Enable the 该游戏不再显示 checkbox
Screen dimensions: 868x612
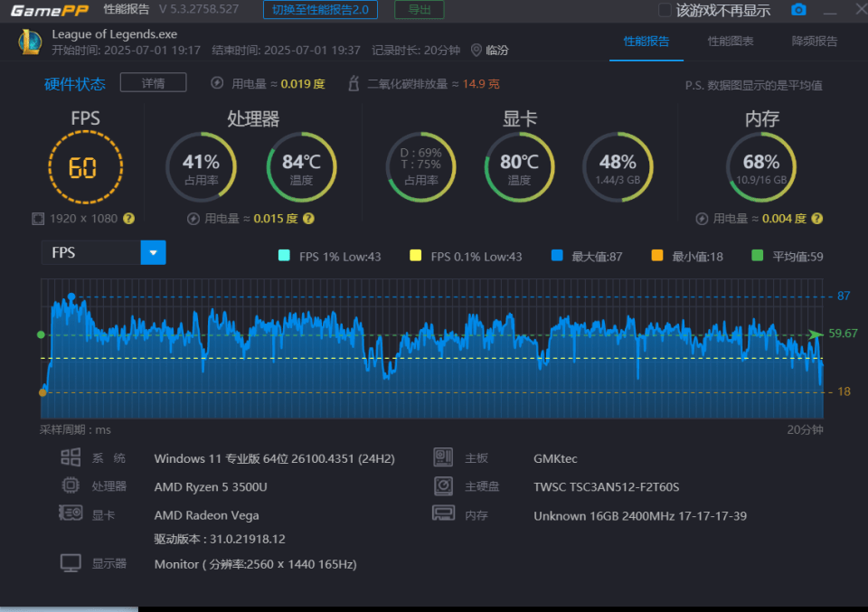665,10
